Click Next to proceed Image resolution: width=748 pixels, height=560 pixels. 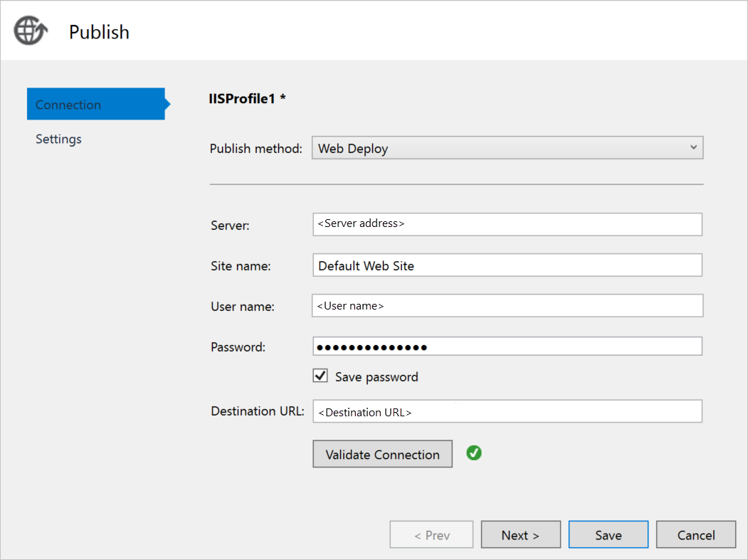[x=521, y=534]
